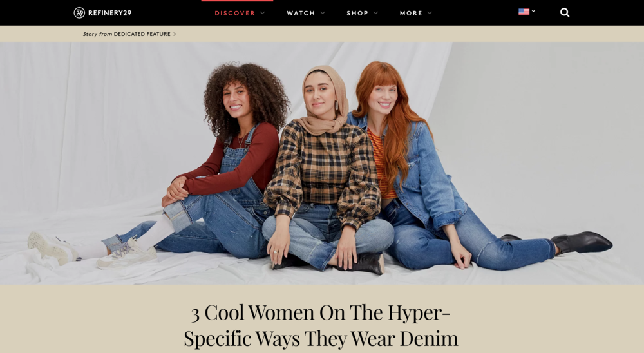Image resolution: width=644 pixels, height=353 pixels.
Task: Open the Shop navigation item
Action: tap(357, 13)
